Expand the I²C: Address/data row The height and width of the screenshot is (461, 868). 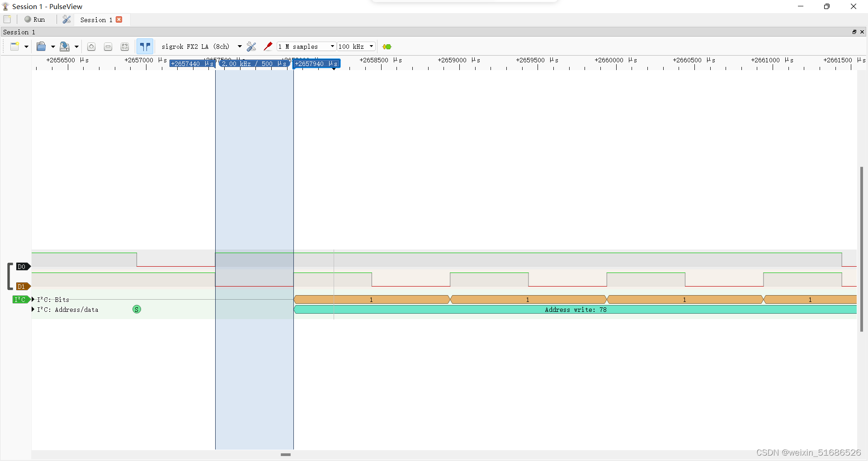tap(33, 309)
